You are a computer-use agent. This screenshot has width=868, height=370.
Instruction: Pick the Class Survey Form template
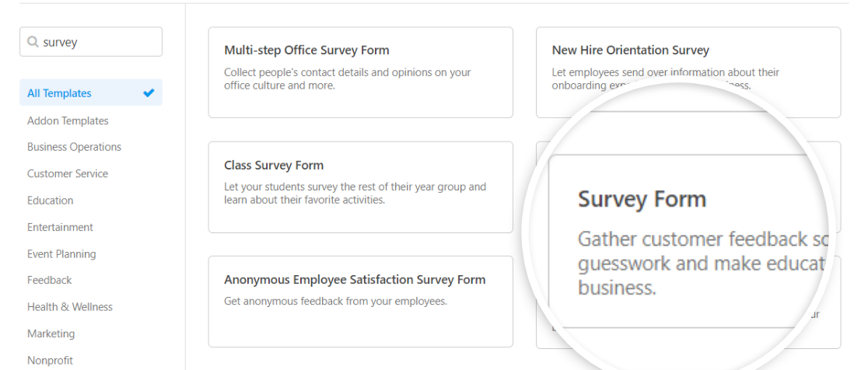(x=360, y=187)
